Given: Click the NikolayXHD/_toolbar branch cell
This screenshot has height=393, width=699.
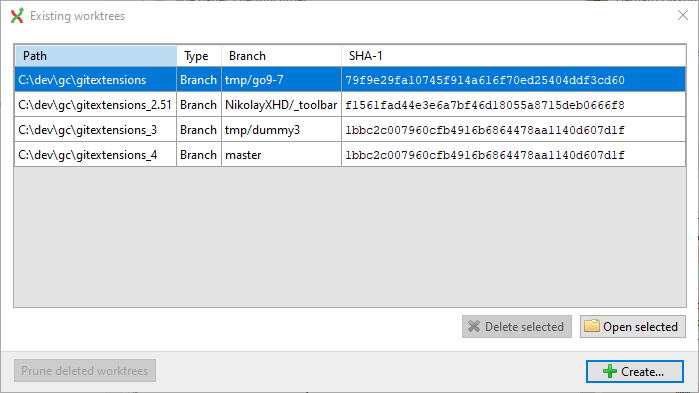Looking at the screenshot, I should coord(281,105).
